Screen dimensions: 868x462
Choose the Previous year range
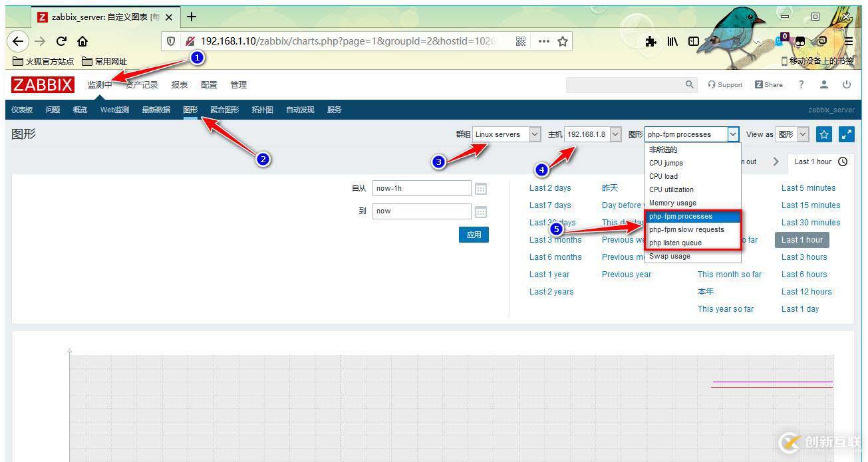pyautogui.click(x=627, y=275)
